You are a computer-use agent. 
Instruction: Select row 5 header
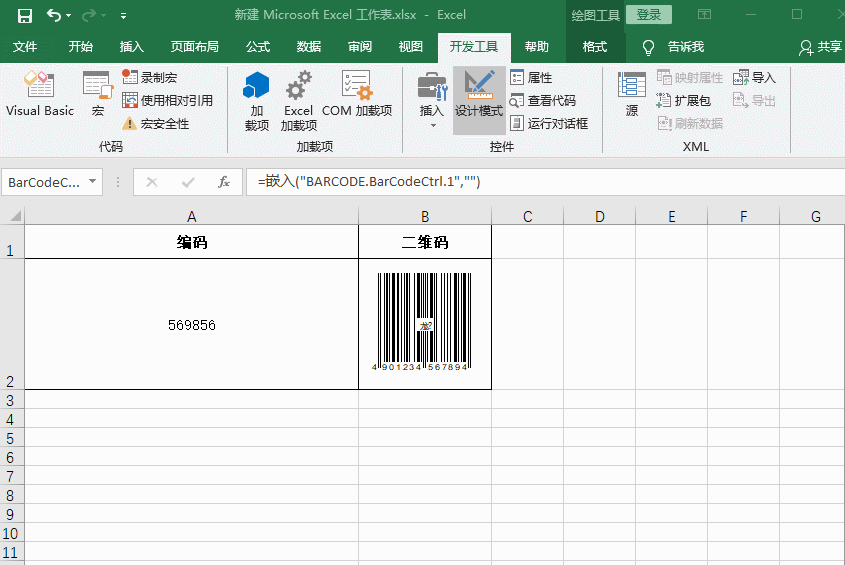click(12, 438)
